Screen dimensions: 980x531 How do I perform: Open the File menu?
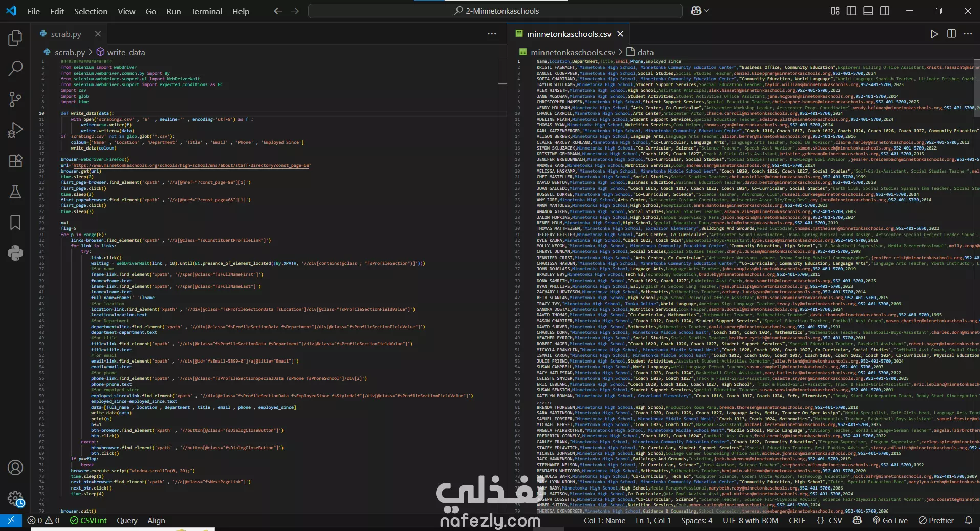pos(34,11)
